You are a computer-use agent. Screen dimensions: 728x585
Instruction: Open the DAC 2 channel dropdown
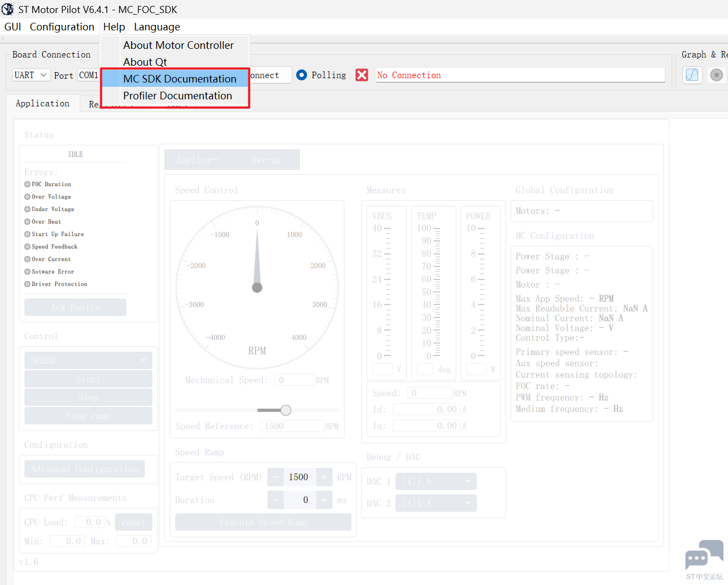436,503
